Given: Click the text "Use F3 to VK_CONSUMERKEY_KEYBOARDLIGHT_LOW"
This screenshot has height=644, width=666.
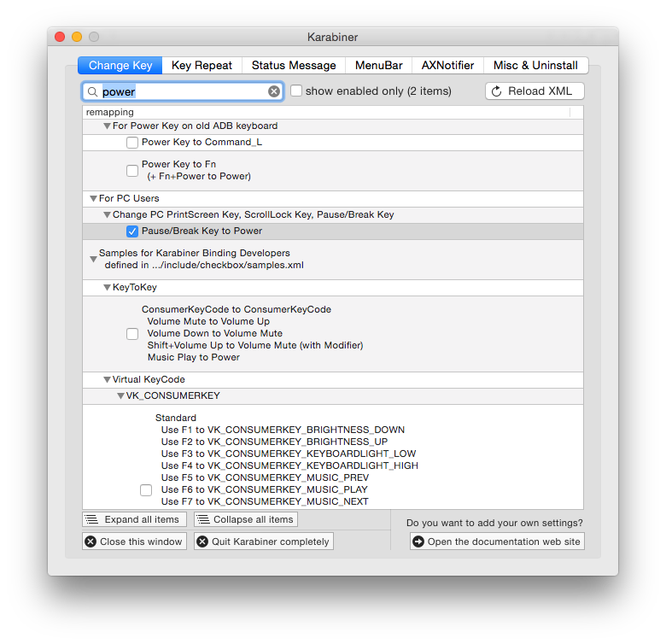Looking at the screenshot, I should [x=289, y=454].
